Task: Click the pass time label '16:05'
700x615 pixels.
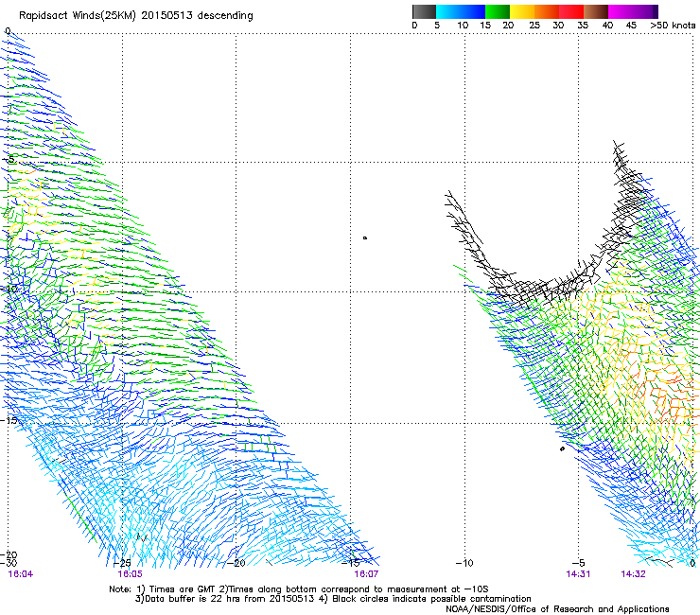Action: pos(130,574)
